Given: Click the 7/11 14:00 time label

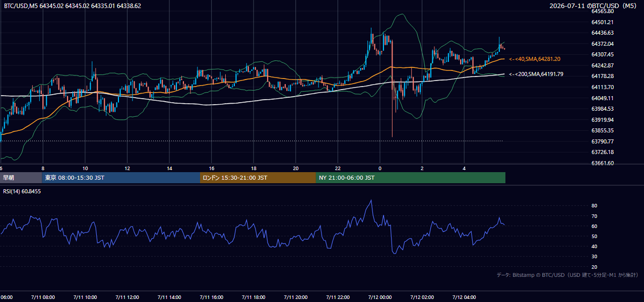Looking at the screenshot, I should [x=169, y=297].
